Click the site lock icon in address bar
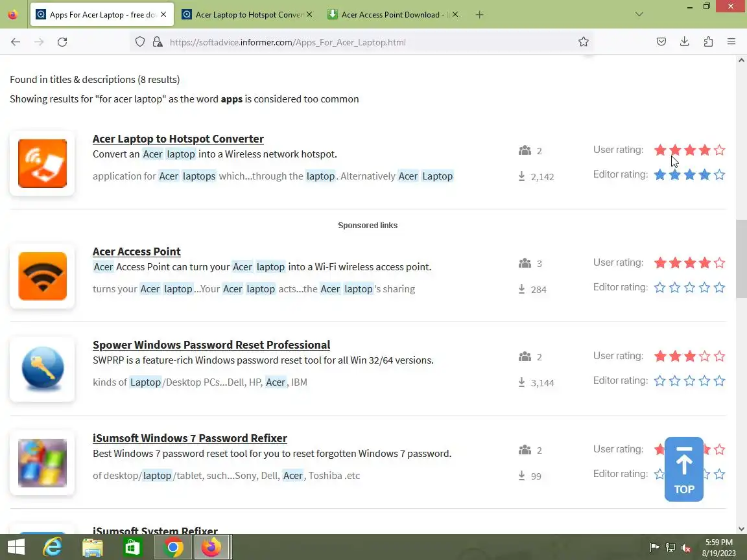747x560 pixels. click(x=157, y=42)
